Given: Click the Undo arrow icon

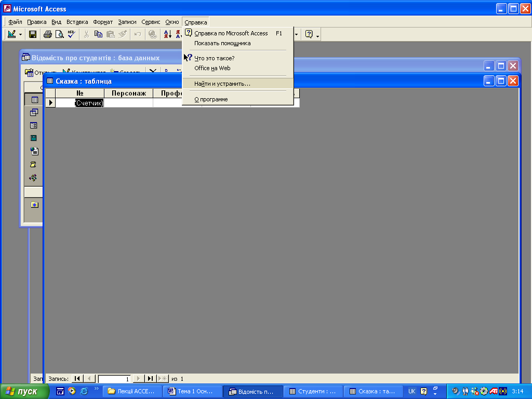Looking at the screenshot, I should click(x=137, y=34).
